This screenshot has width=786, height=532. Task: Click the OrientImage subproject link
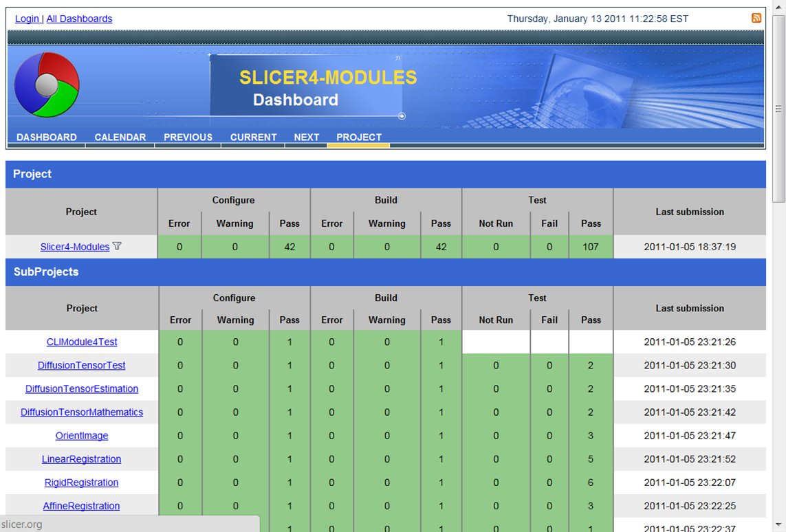click(82, 435)
